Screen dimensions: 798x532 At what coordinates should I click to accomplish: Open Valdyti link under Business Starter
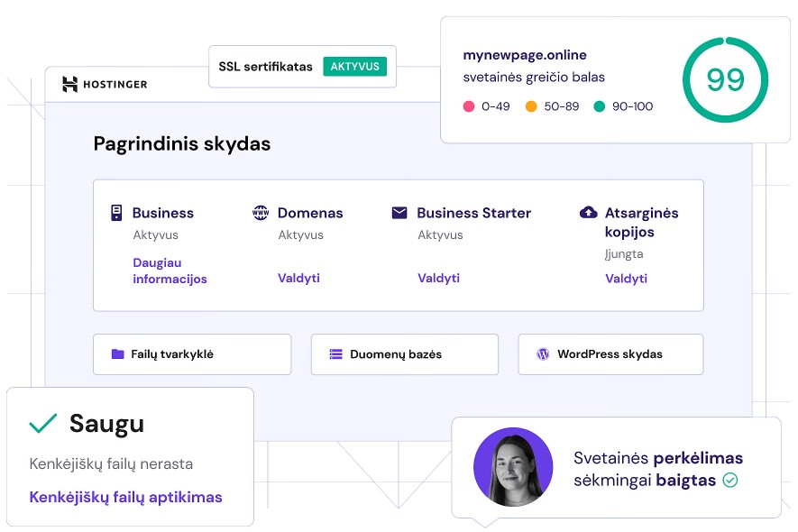439,278
